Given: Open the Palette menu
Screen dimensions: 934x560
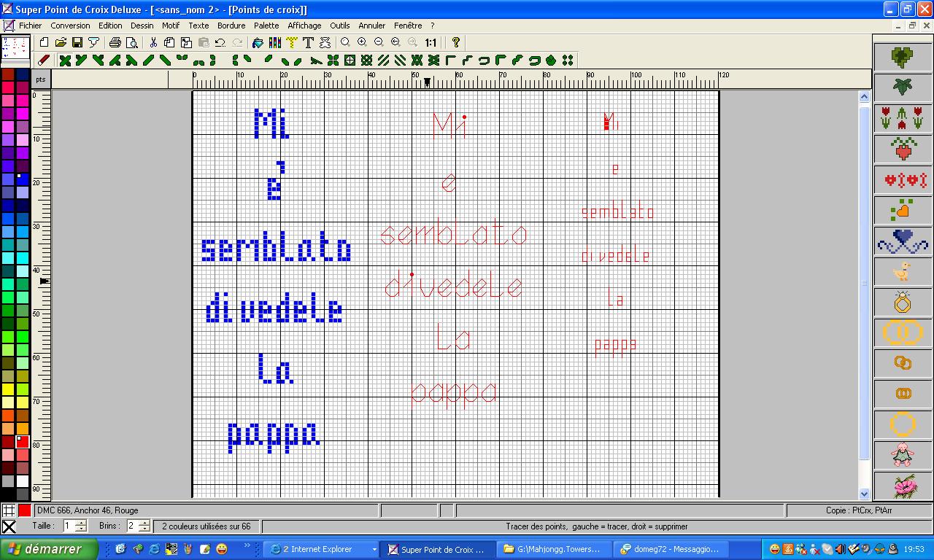Looking at the screenshot, I should point(266,25).
